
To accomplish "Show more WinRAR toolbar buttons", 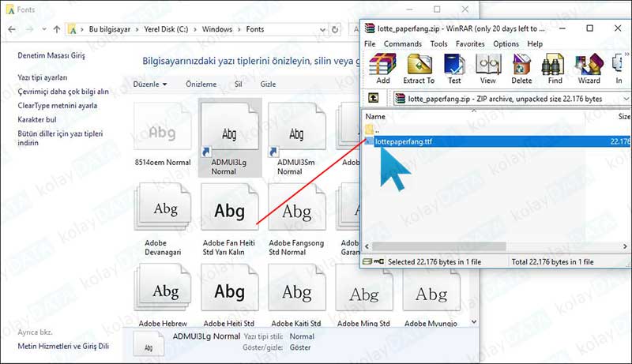I will (x=626, y=54).
